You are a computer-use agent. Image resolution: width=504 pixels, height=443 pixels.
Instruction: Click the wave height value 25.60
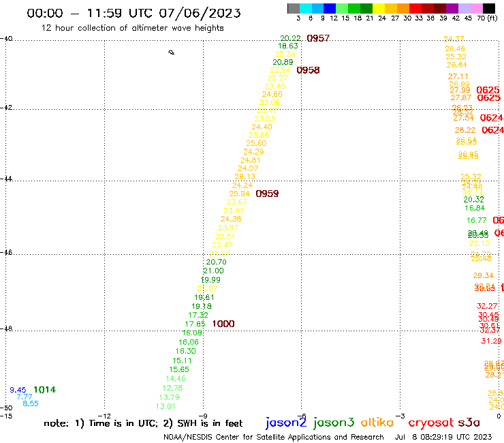click(256, 143)
